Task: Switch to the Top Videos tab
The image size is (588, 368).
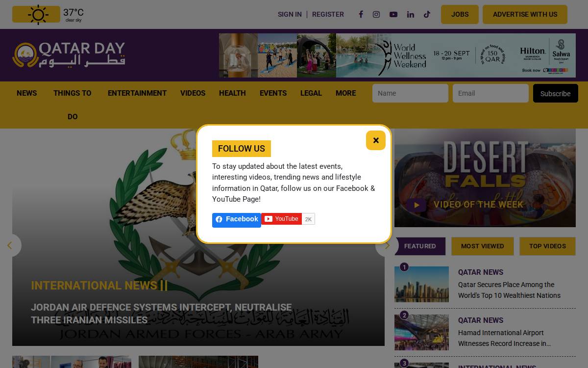Action: 547,246
